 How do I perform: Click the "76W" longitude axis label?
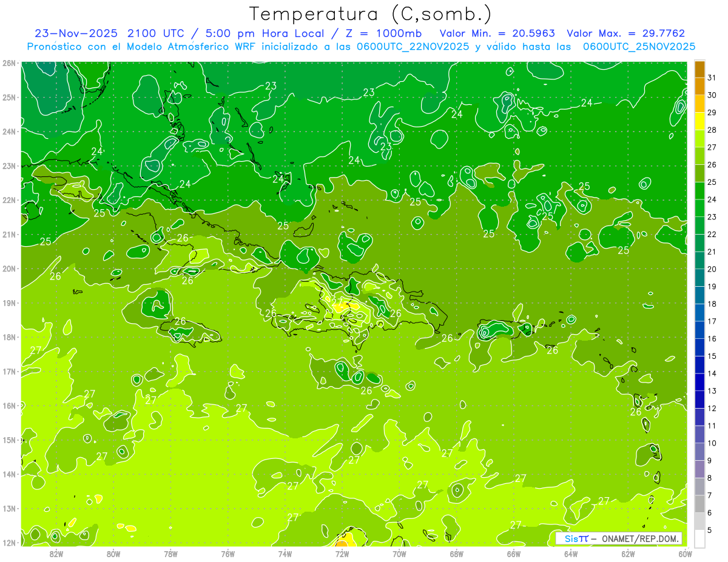(228, 554)
